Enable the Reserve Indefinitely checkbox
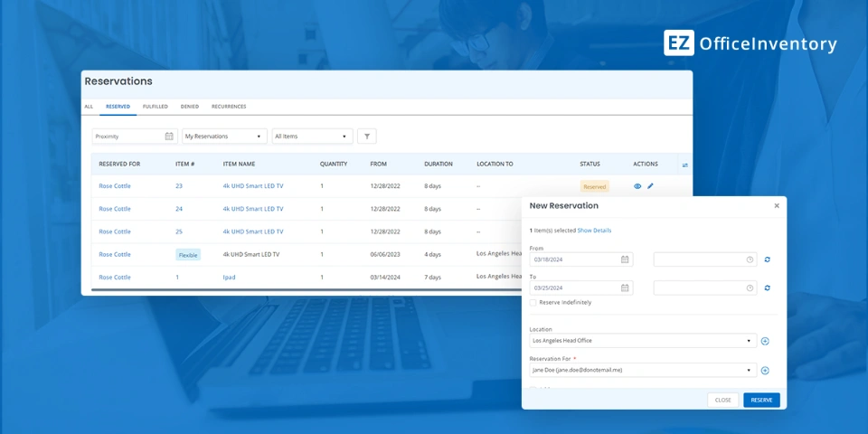Image resolution: width=868 pixels, height=434 pixels. click(x=533, y=302)
